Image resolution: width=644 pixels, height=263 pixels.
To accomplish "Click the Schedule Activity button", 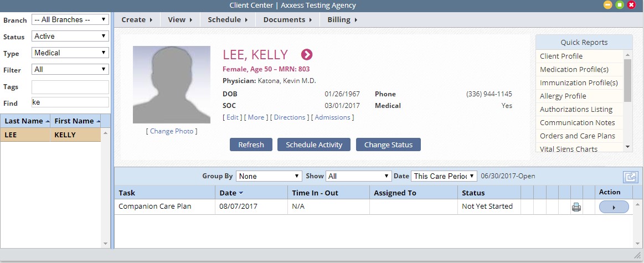I will click(314, 145).
